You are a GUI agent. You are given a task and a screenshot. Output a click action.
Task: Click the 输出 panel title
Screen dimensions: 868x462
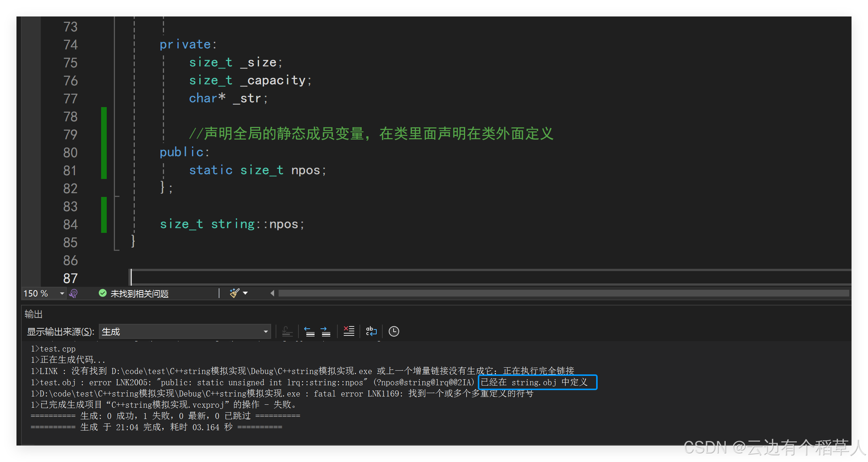[33, 314]
